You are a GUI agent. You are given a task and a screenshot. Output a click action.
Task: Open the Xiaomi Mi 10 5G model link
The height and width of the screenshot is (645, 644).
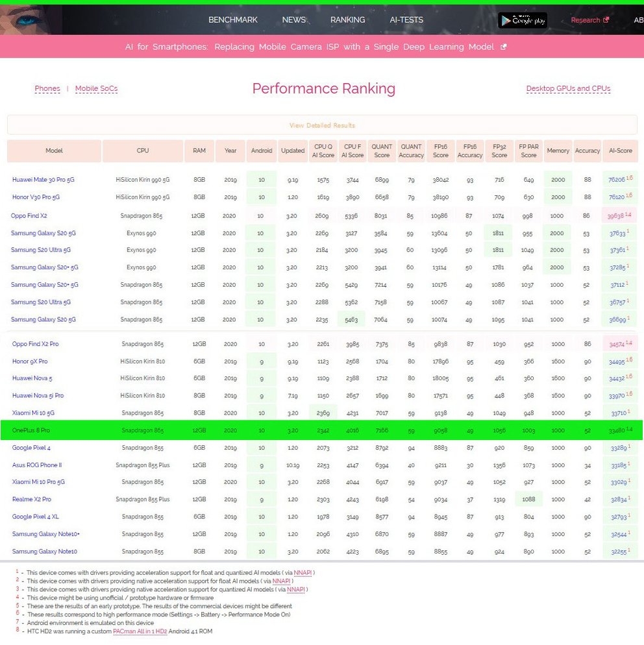pos(33,413)
